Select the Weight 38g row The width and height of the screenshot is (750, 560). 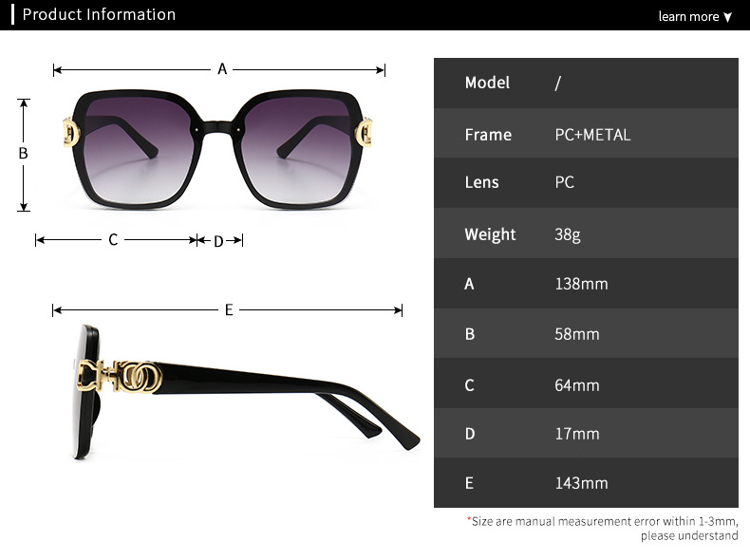586,233
